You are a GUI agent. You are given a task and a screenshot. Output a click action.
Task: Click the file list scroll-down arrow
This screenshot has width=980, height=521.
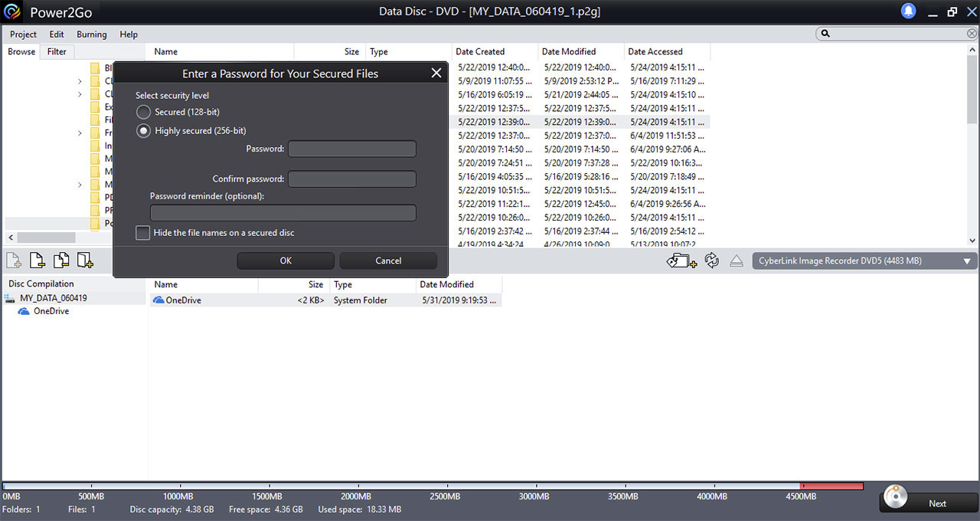tap(972, 240)
